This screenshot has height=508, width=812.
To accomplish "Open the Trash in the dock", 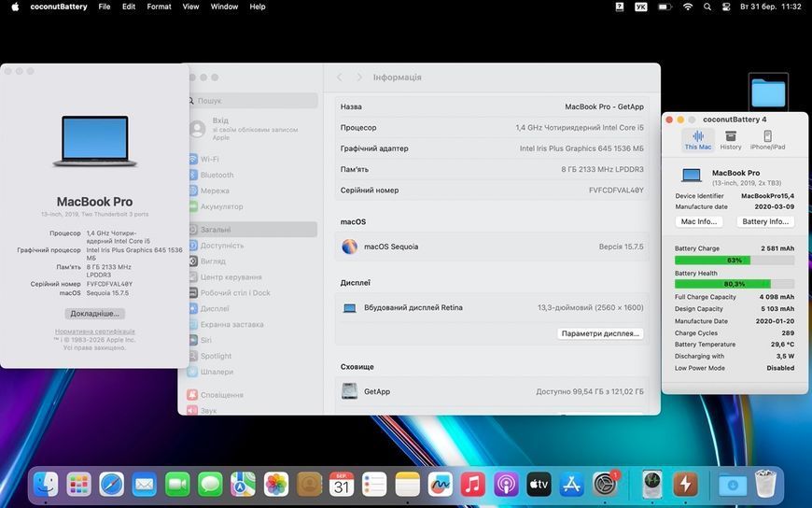I will click(x=765, y=484).
